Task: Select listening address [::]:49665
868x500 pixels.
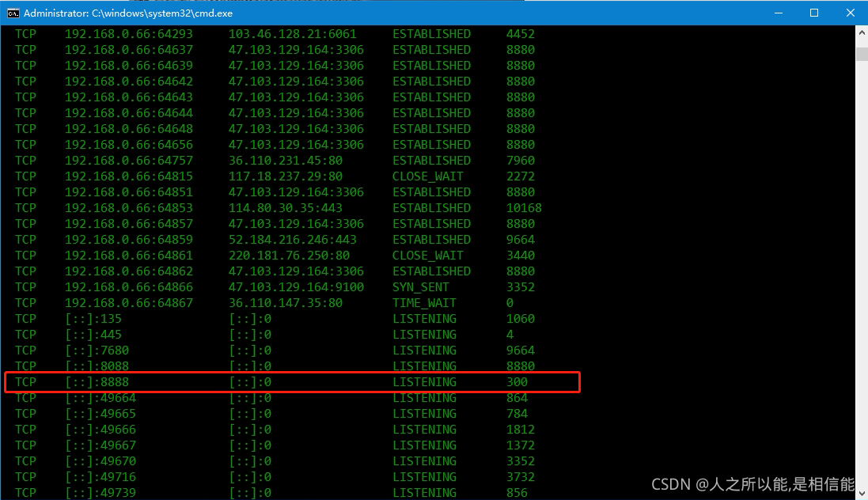Action: click(x=100, y=414)
